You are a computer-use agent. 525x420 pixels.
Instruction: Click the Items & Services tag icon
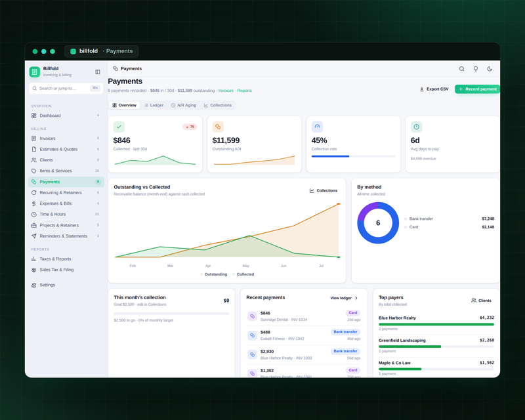34,171
